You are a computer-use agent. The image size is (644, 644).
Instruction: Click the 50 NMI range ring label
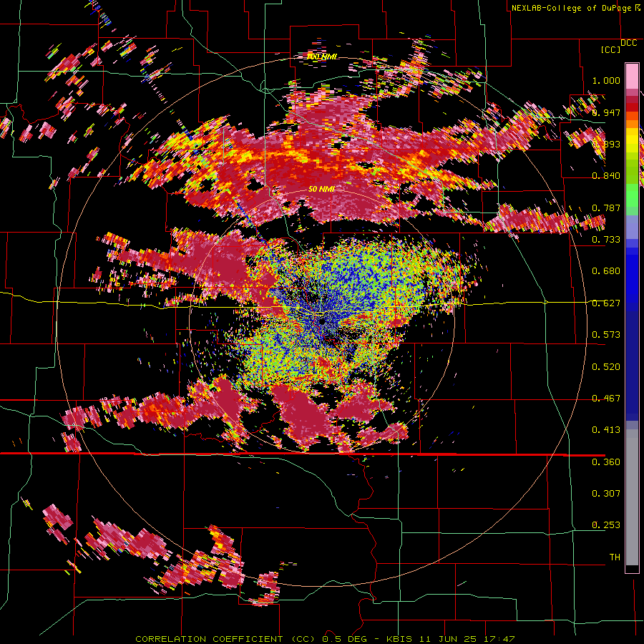[321, 189]
